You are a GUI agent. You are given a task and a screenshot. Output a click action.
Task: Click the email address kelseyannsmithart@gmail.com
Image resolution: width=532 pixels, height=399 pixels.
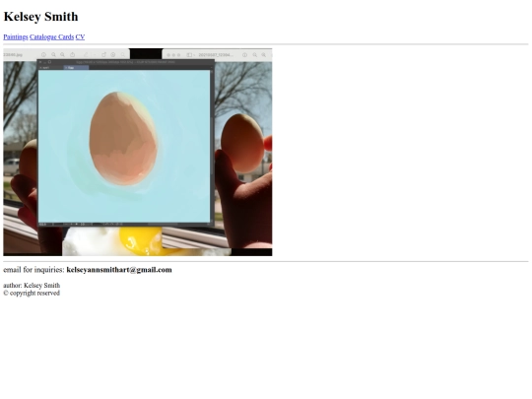(119, 270)
